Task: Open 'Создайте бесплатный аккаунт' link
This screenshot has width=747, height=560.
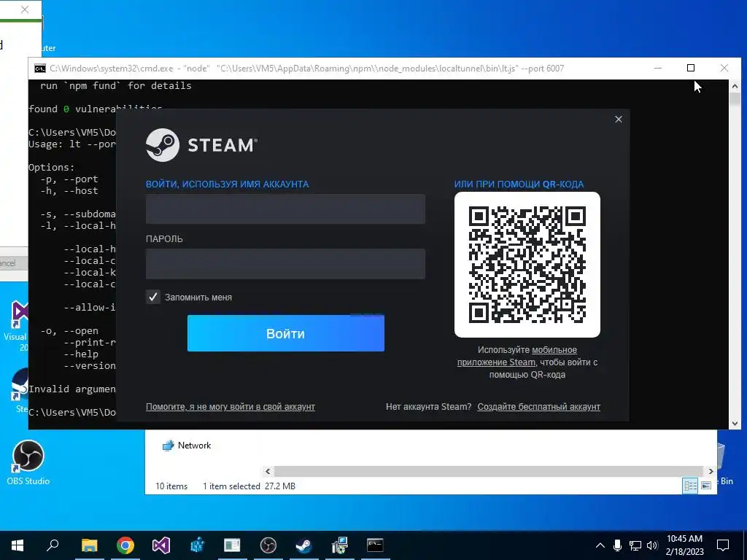Action: pyautogui.click(x=539, y=407)
